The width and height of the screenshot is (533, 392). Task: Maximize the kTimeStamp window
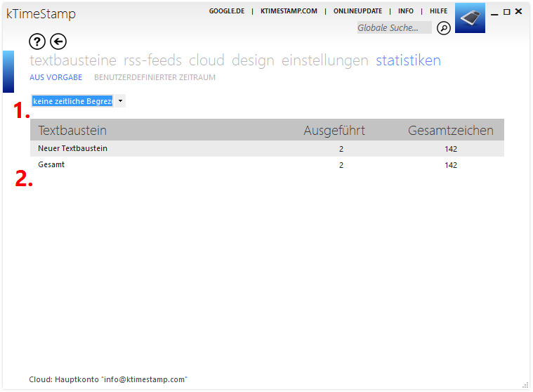(507, 12)
